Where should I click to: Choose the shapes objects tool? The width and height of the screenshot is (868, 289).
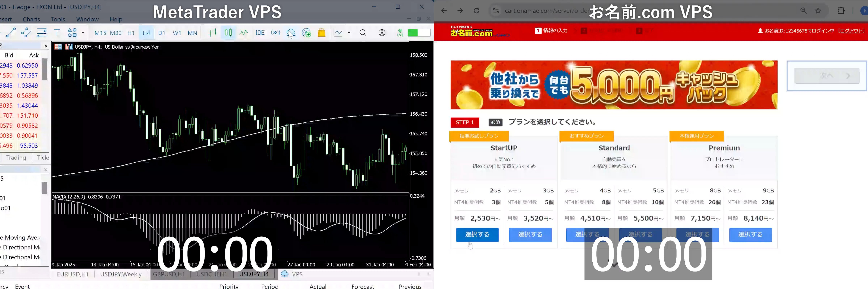(x=72, y=33)
